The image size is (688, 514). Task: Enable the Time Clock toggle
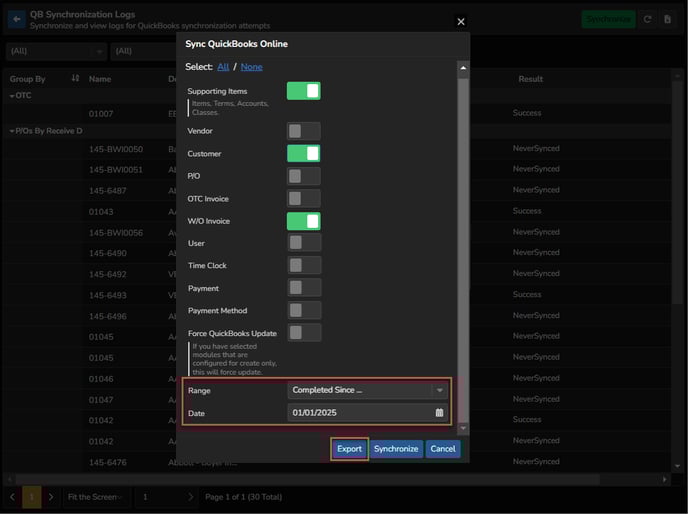(x=304, y=265)
